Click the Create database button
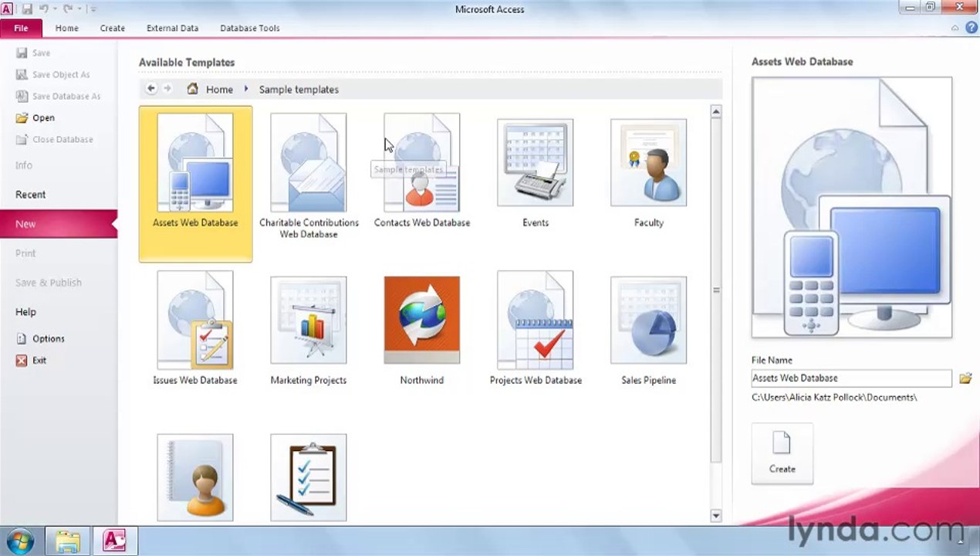This screenshot has width=980, height=556. click(782, 454)
